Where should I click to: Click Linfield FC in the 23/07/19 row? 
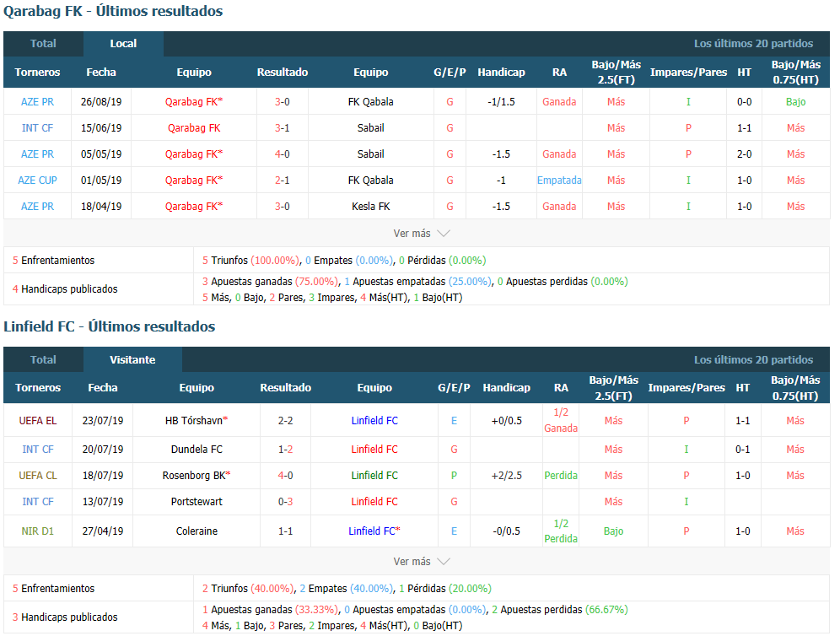[x=374, y=421]
